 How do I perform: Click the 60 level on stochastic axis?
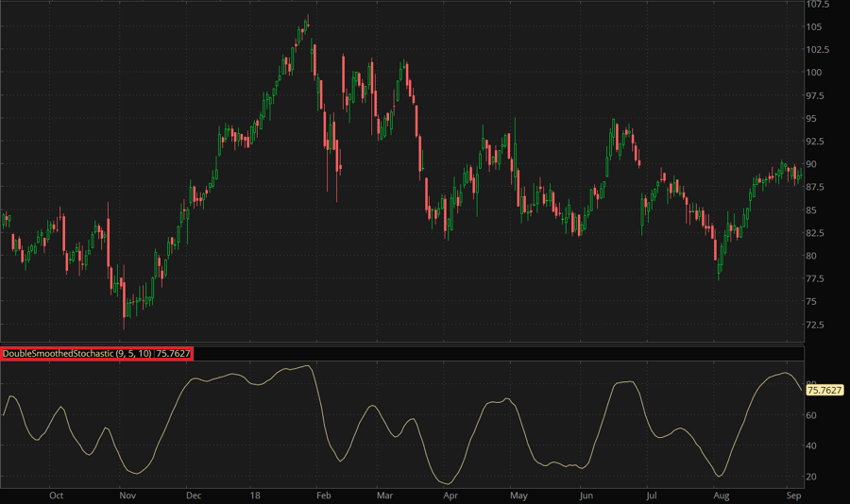click(812, 414)
